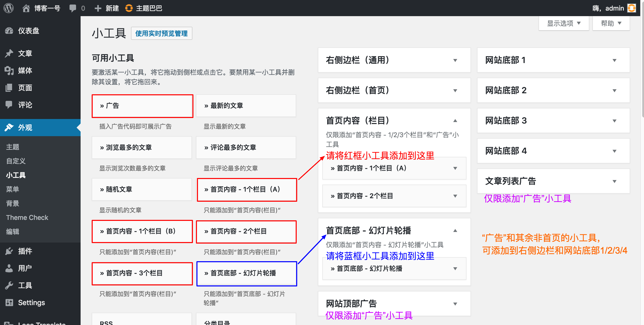This screenshot has width=644, height=325.
Task: Click the 用户 users icon in sidebar
Action: click(x=9, y=268)
